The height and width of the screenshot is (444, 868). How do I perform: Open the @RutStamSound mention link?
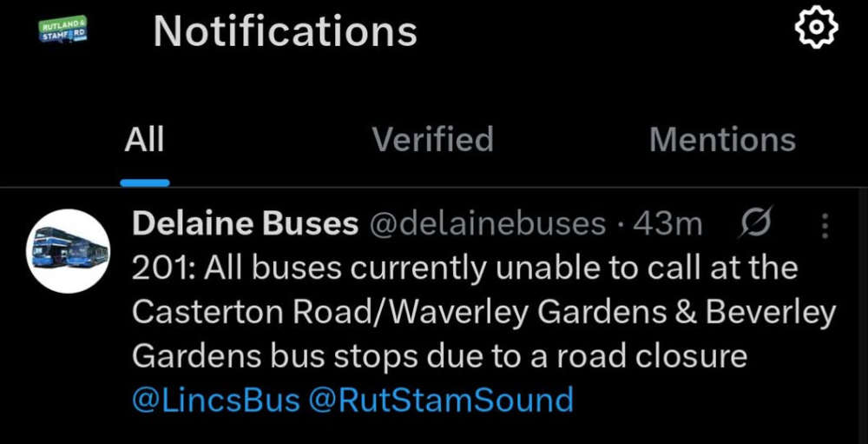click(441, 400)
